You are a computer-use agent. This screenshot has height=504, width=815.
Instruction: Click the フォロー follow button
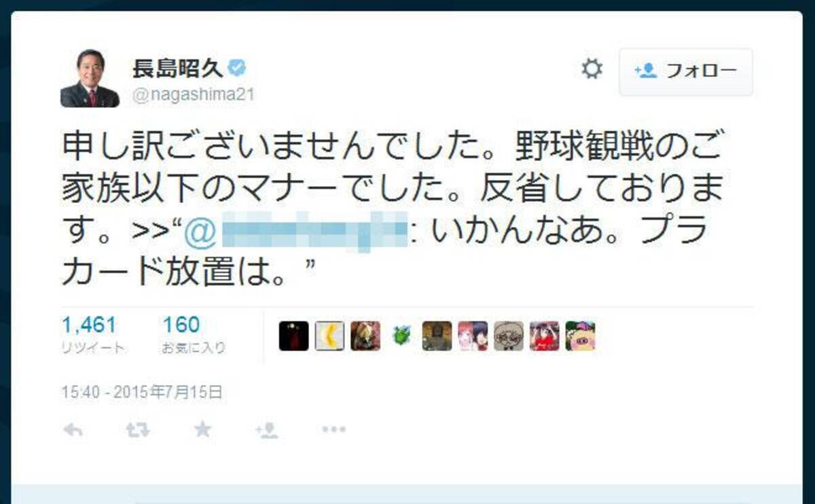pos(685,71)
